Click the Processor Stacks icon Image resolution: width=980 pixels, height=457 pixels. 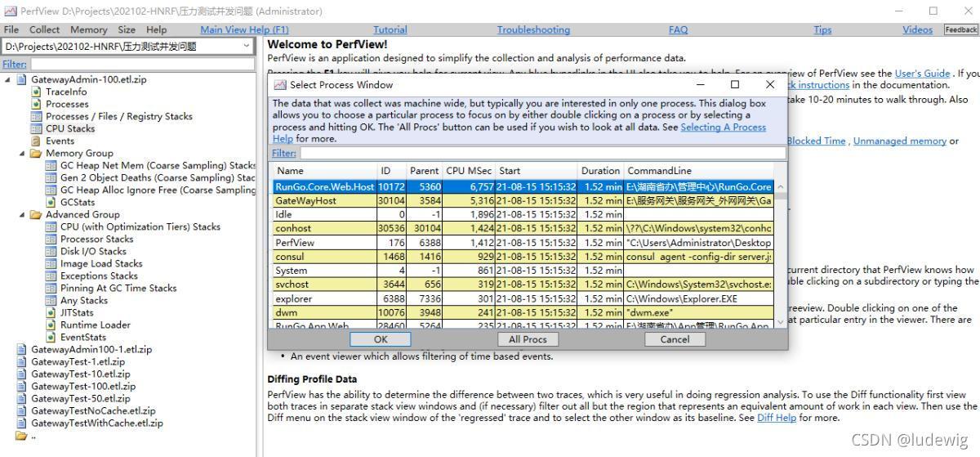[51, 239]
